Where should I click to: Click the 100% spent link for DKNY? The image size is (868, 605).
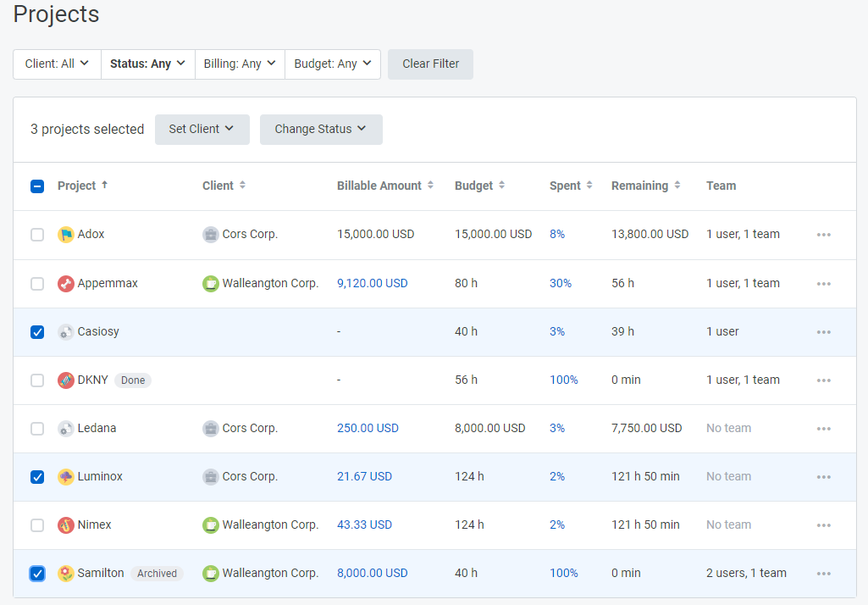pos(563,380)
